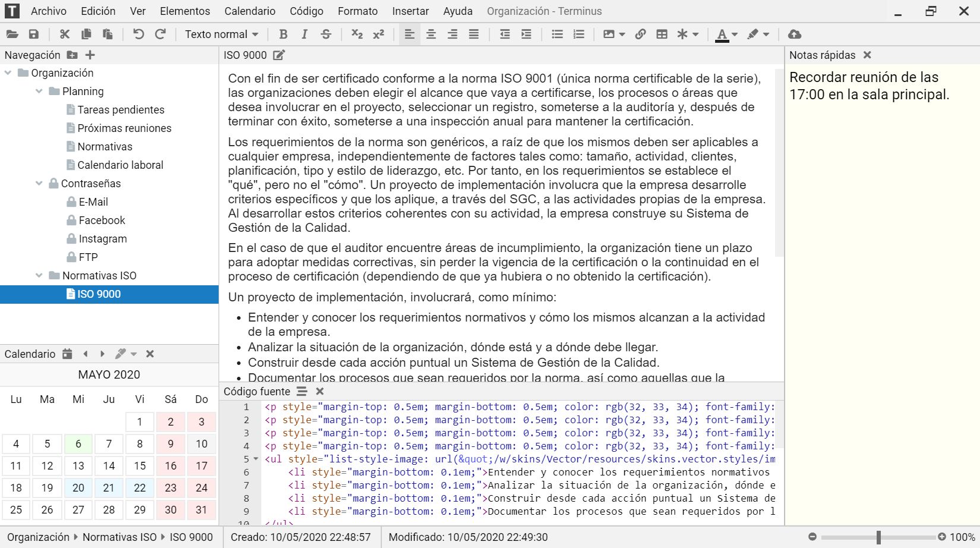Open the Próximas reuniones note
This screenshot has height=548, width=980.
tap(124, 128)
